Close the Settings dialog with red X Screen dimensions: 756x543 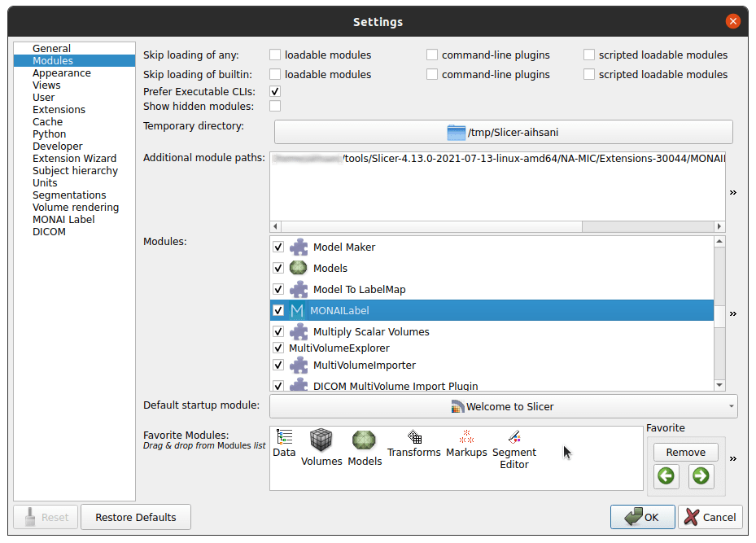click(x=733, y=21)
